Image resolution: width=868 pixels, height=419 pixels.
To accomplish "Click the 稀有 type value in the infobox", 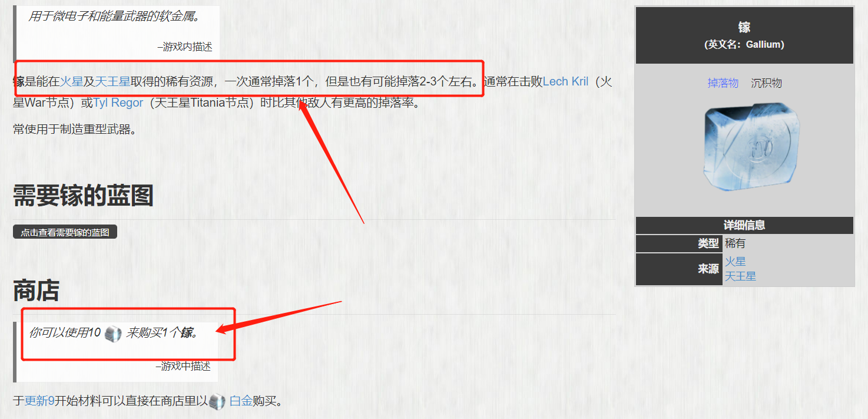I will (735, 243).
